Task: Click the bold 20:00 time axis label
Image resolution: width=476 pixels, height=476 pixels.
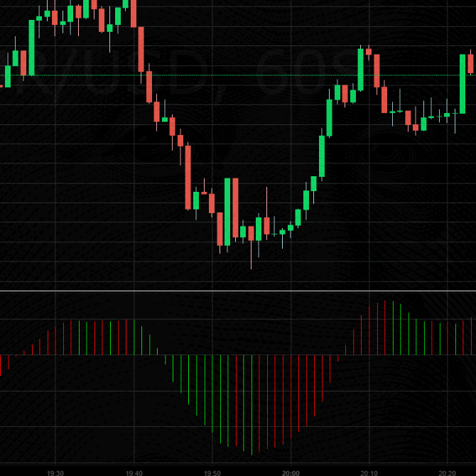Action: tap(290, 472)
